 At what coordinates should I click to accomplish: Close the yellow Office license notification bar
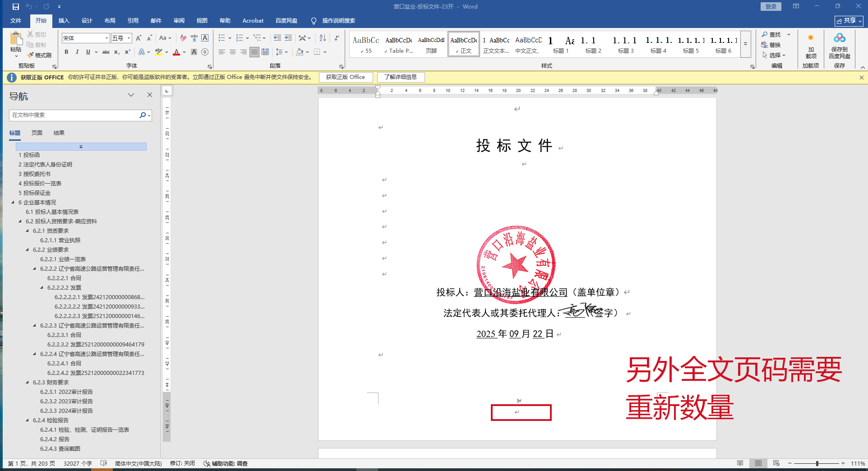[x=861, y=78]
